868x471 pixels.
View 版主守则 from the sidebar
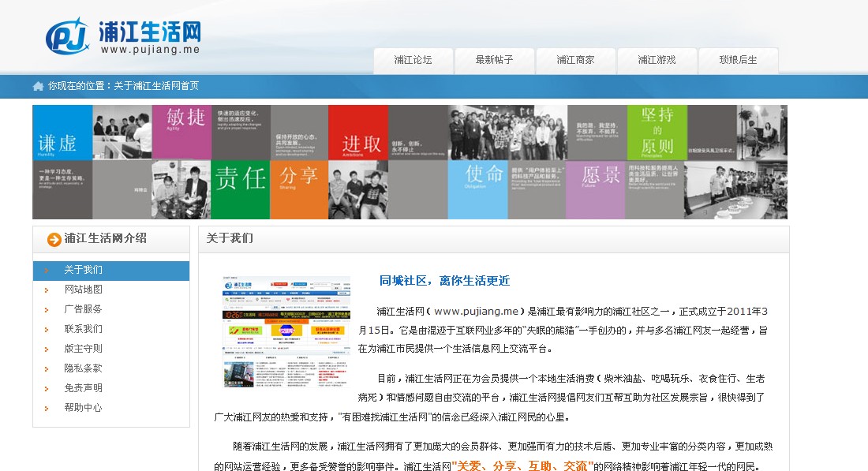point(83,349)
